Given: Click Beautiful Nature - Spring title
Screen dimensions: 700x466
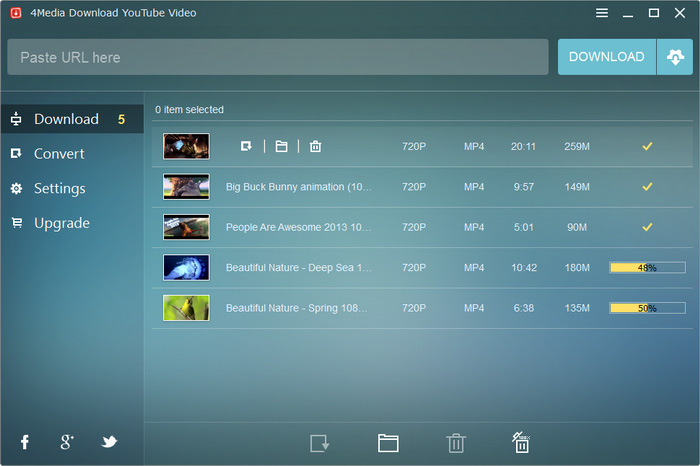Looking at the screenshot, I should pyautogui.click(x=296, y=308).
